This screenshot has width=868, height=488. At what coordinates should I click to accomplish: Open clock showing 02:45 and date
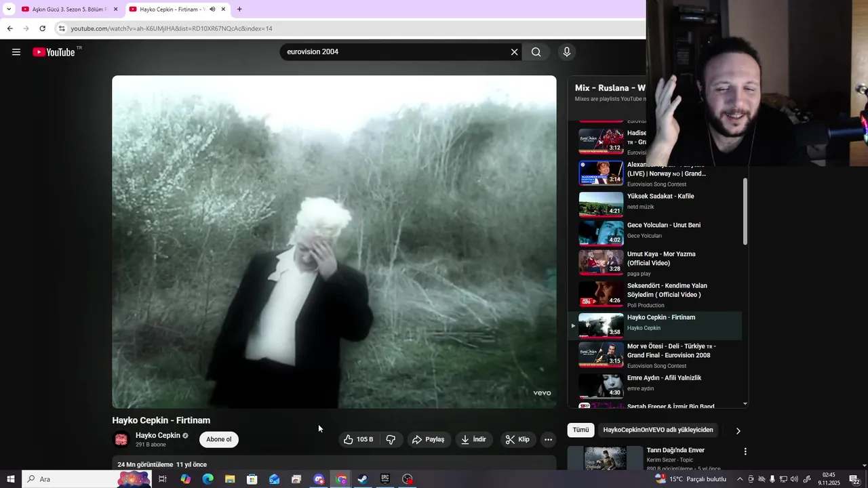829,479
